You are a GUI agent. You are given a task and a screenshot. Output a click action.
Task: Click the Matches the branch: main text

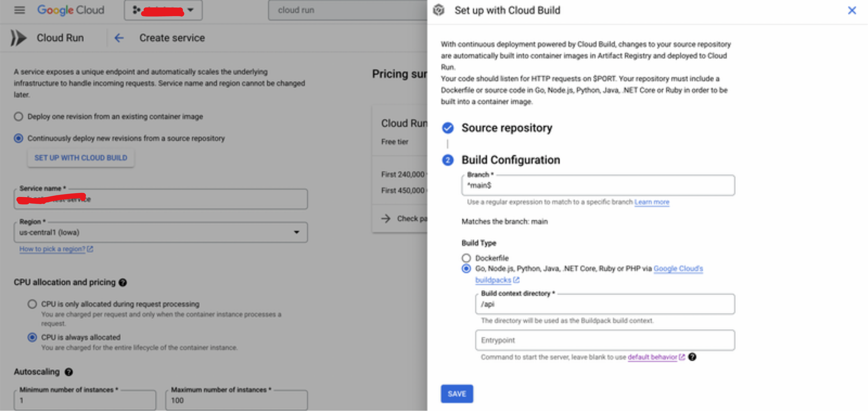504,222
